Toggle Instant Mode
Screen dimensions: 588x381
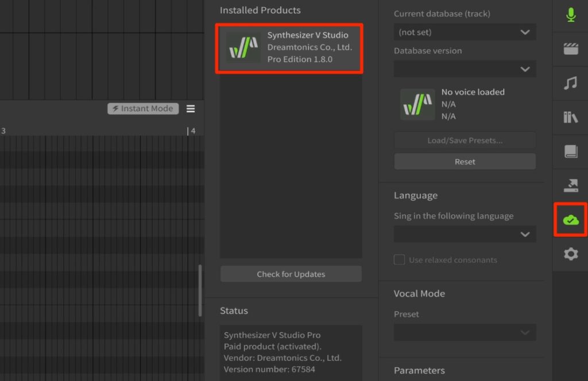(143, 109)
